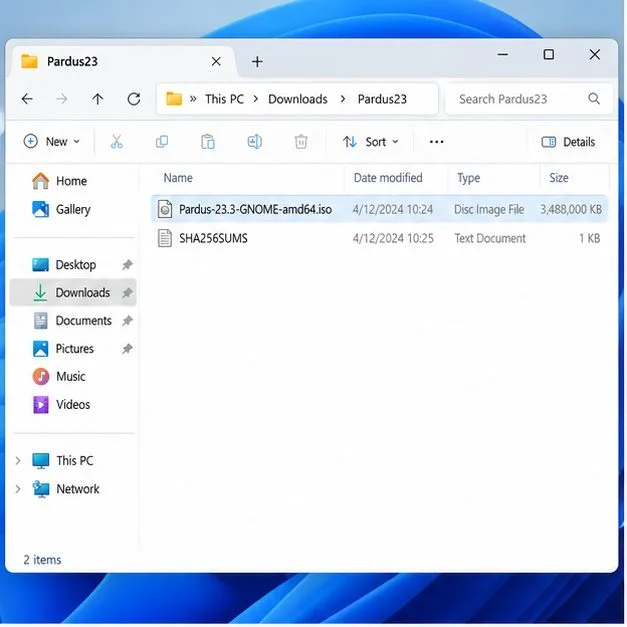Go up one folder level
627x627 pixels.
(x=97, y=99)
